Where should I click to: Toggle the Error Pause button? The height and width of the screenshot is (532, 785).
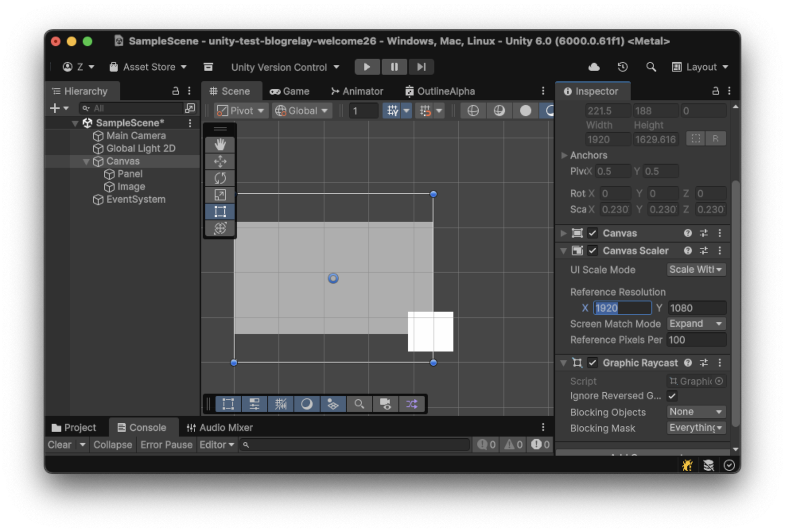pyautogui.click(x=166, y=445)
